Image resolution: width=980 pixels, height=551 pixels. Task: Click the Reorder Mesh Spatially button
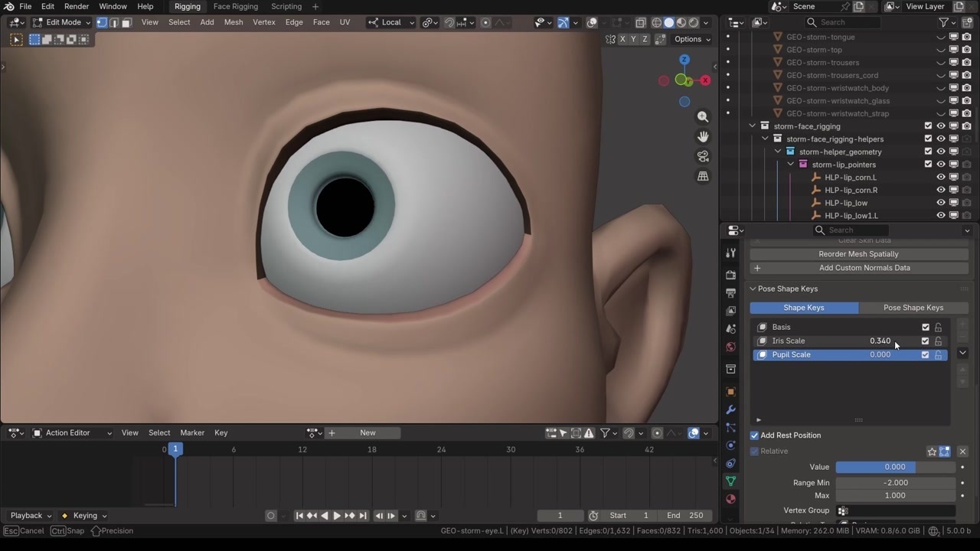[858, 254]
